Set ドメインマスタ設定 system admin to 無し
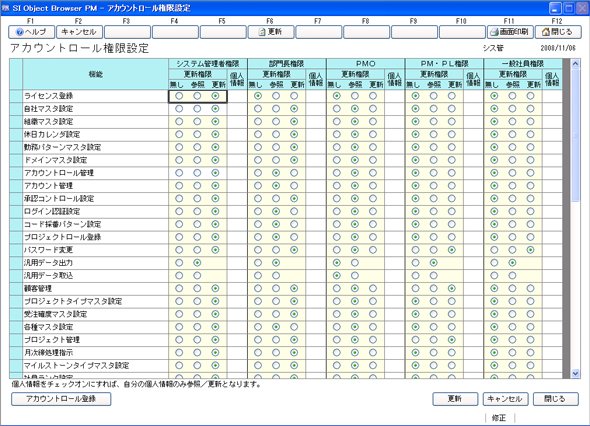The width and height of the screenshot is (590, 426). click(179, 160)
